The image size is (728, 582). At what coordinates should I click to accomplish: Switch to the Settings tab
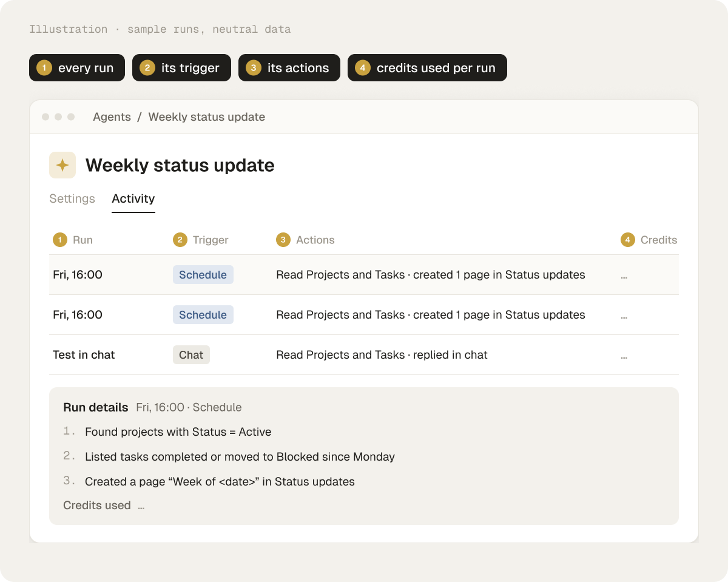tap(72, 198)
